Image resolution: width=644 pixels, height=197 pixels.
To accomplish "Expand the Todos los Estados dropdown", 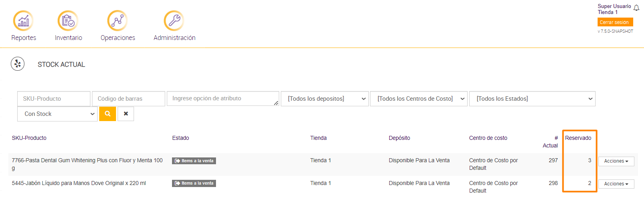I will (x=532, y=99).
